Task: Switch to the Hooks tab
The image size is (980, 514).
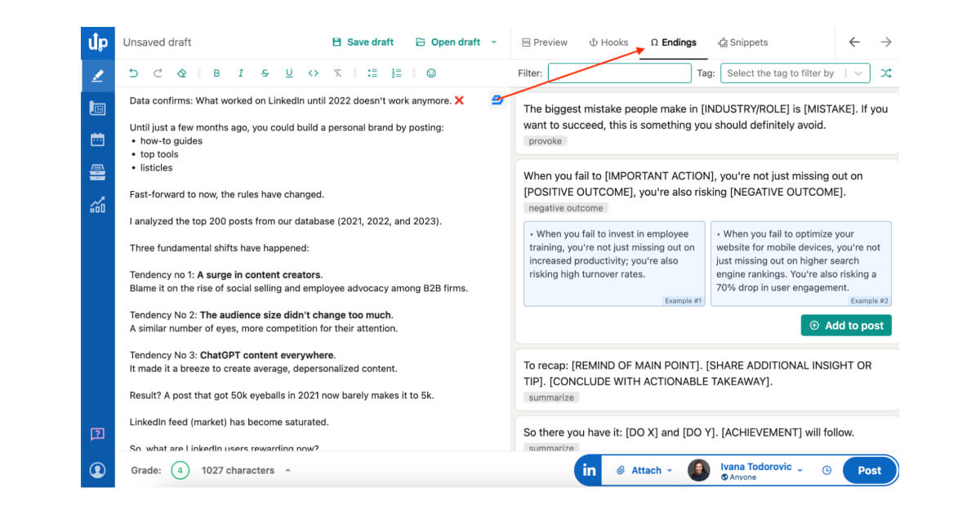Action: coord(608,42)
